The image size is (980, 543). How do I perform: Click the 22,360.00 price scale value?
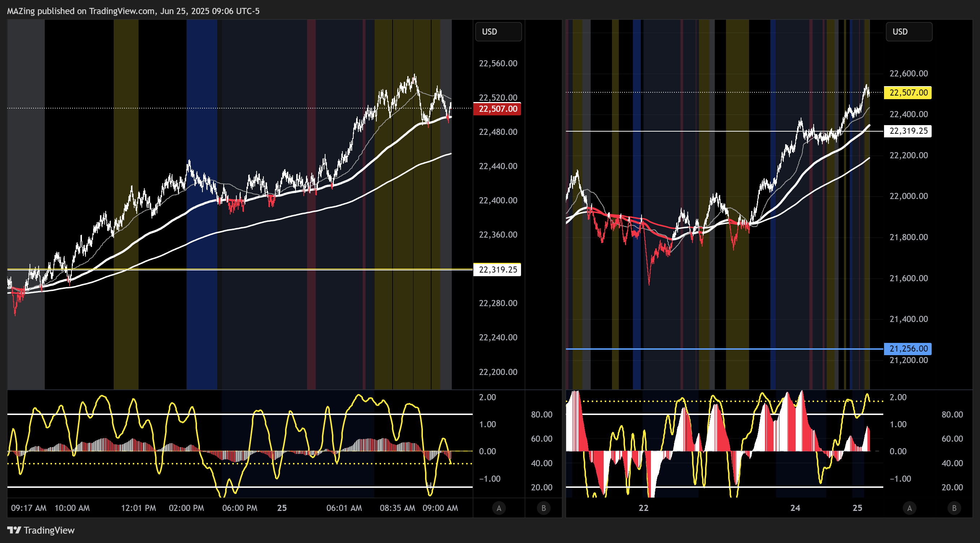point(498,235)
